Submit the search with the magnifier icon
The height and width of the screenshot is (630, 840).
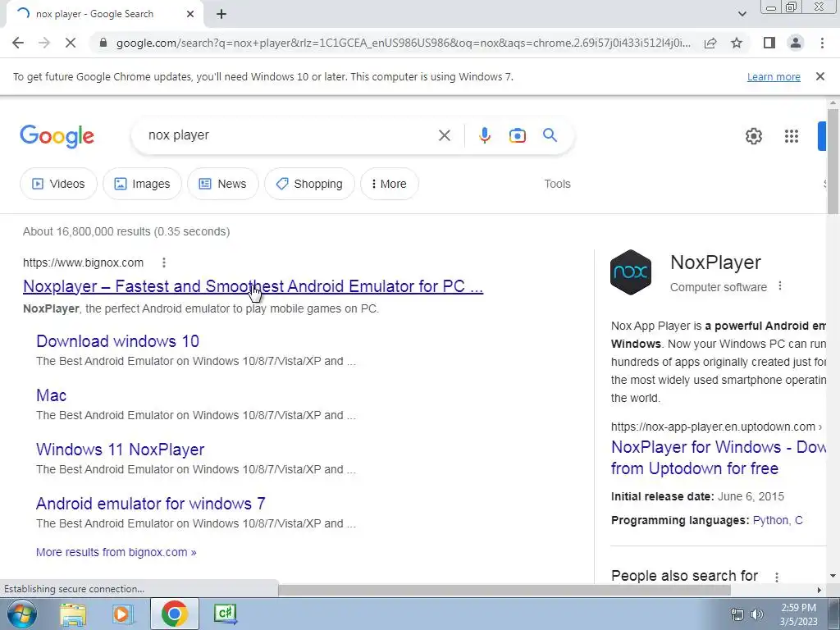point(550,135)
